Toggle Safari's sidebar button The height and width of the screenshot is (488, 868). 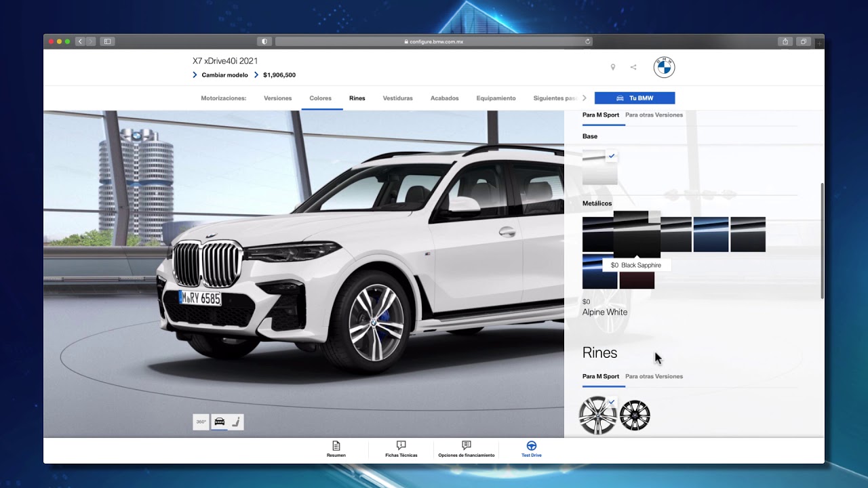tap(107, 41)
